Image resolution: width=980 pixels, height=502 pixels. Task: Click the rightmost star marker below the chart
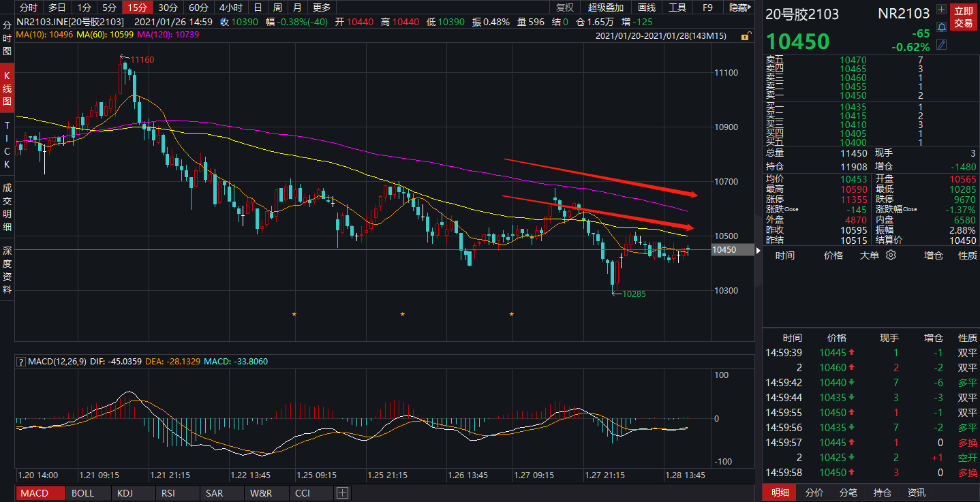[511, 314]
